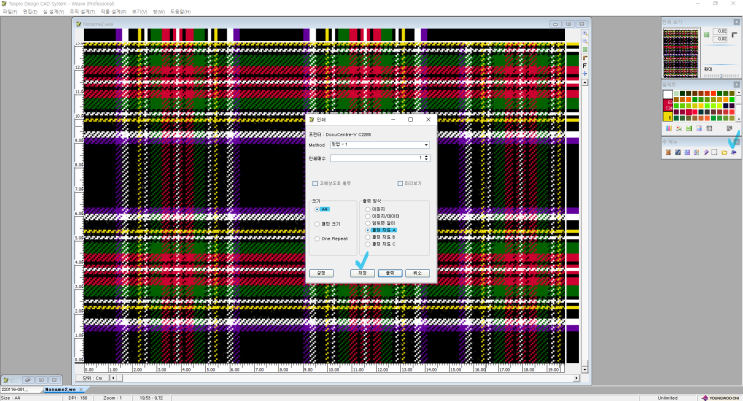Select the white current color swatch
The width and height of the screenshot is (743, 401).
pos(668,94)
